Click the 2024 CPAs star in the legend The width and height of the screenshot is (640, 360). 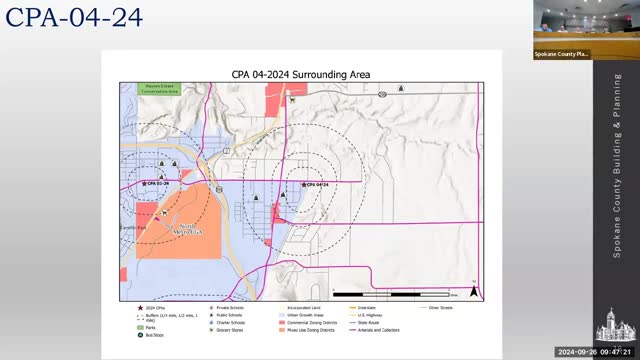(x=140, y=308)
